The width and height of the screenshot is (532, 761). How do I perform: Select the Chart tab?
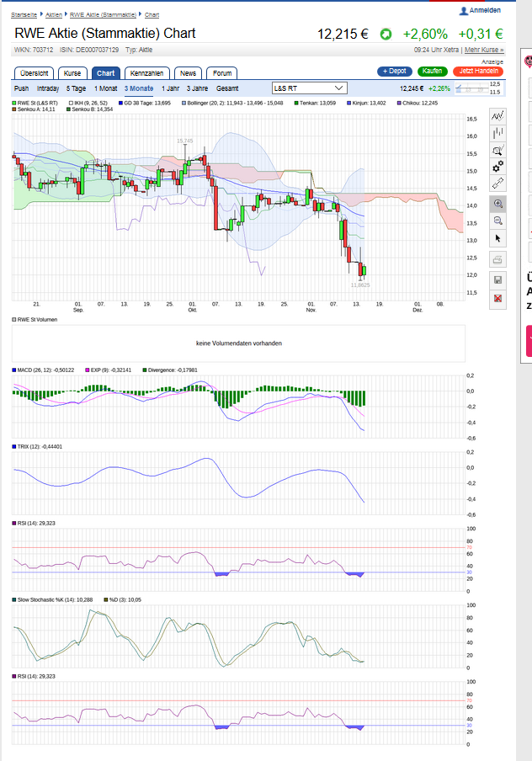pos(106,73)
